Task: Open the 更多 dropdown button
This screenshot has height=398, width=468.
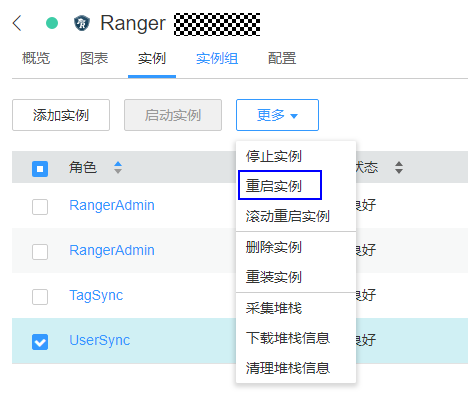Action: coord(277,115)
